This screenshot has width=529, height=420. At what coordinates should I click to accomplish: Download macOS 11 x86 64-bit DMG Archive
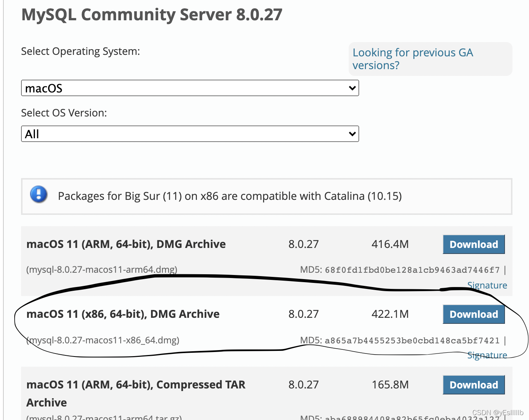click(474, 314)
